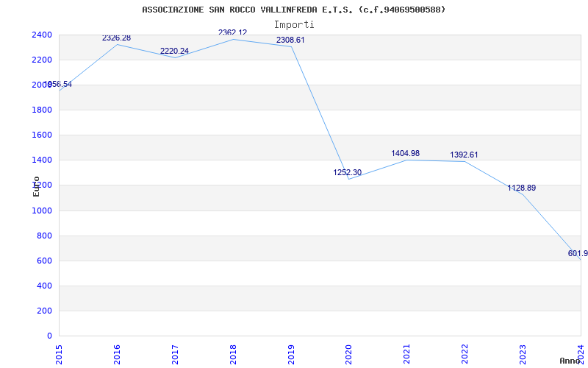Click the 1400 y-axis tick label

(42, 160)
